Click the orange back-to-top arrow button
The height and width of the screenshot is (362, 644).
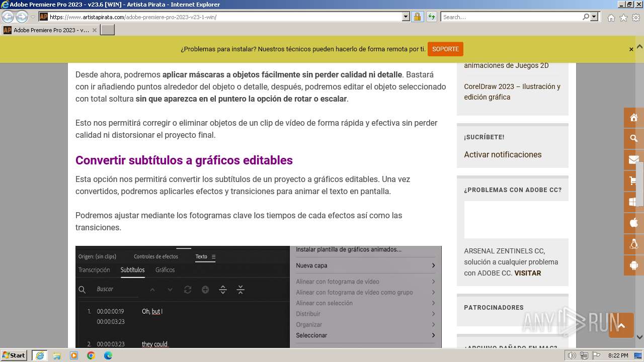[621, 325]
